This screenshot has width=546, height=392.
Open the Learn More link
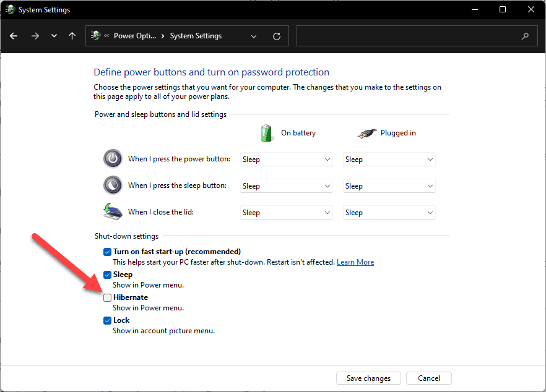point(355,262)
